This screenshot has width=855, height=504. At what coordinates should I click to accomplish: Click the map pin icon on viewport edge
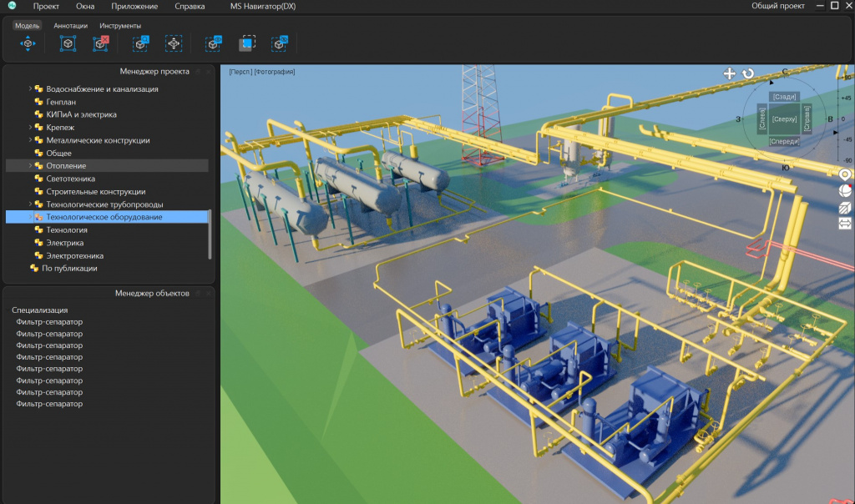(845, 174)
